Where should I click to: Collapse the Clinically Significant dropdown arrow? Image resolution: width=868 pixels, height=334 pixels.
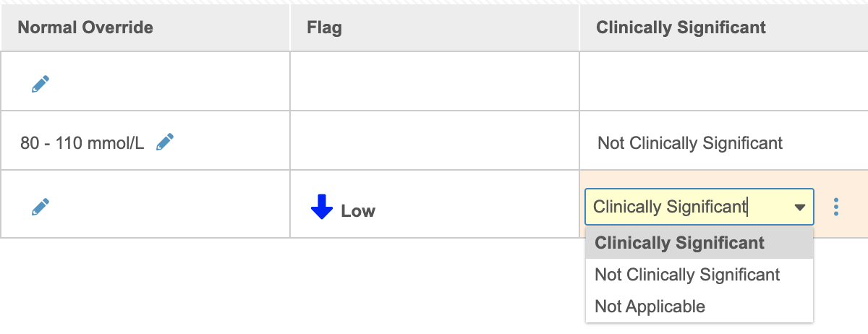tap(799, 207)
